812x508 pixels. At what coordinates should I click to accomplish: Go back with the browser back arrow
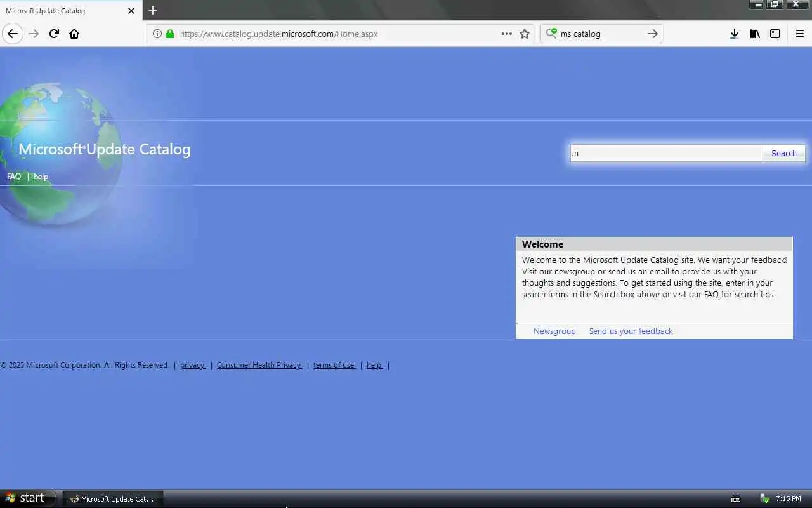click(x=13, y=34)
